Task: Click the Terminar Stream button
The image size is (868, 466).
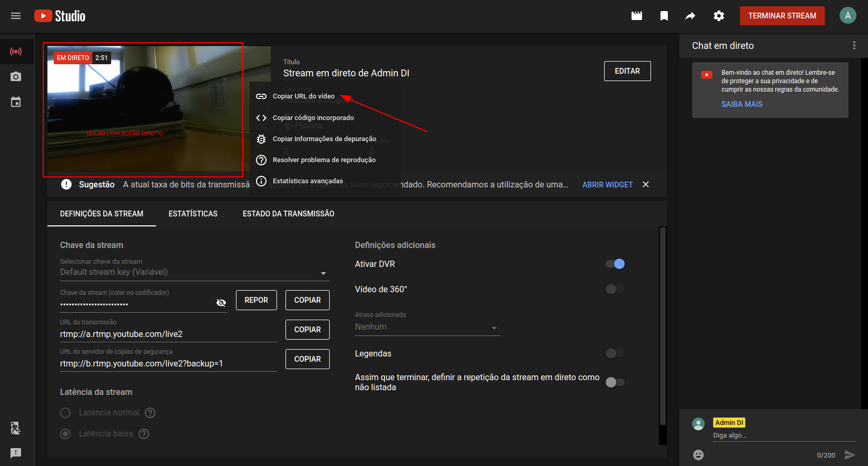Action: (x=782, y=16)
